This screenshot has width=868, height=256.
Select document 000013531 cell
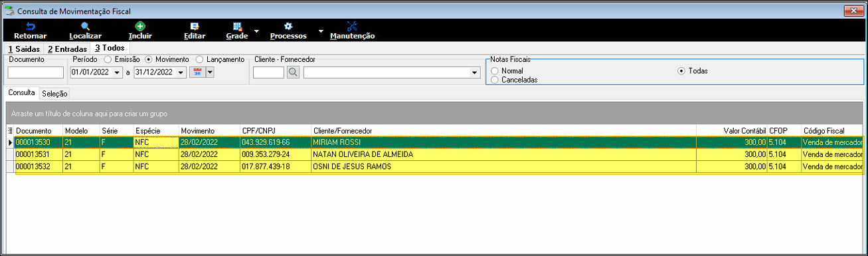(x=39, y=154)
